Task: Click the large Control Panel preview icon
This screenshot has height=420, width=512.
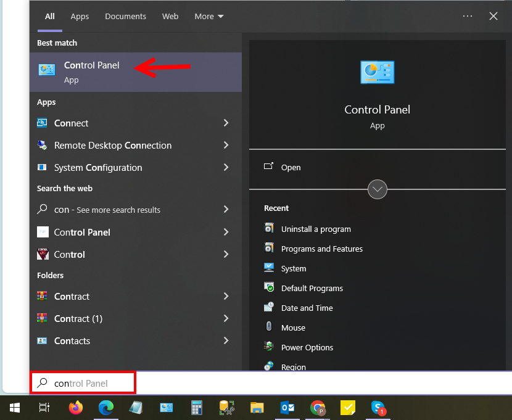Action: pyautogui.click(x=377, y=72)
